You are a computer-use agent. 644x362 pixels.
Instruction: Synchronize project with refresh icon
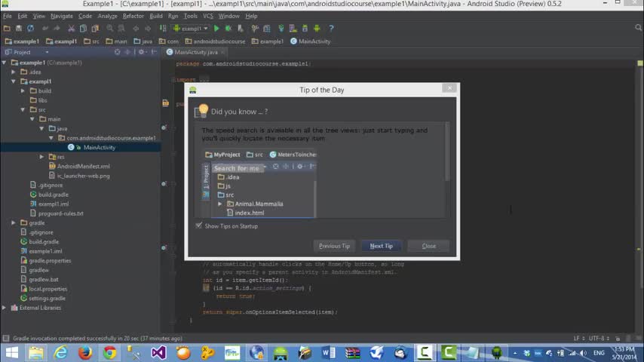click(x=30, y=29)
